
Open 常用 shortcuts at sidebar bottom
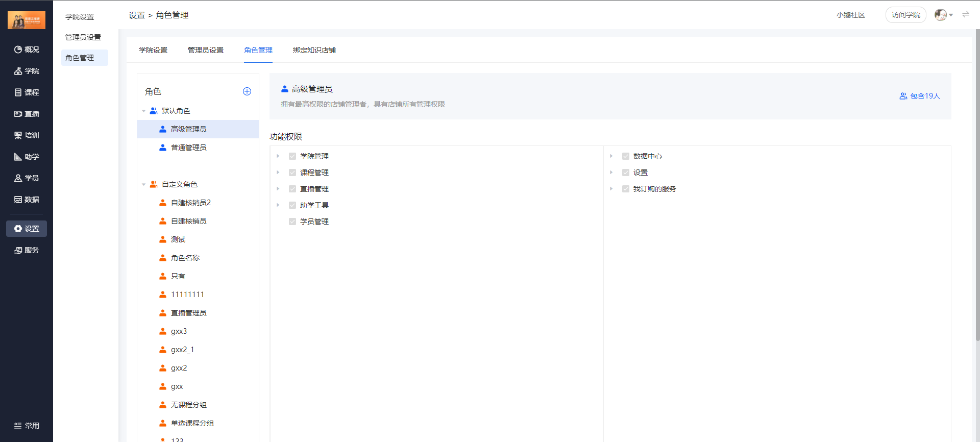click(x=27, y=426)
